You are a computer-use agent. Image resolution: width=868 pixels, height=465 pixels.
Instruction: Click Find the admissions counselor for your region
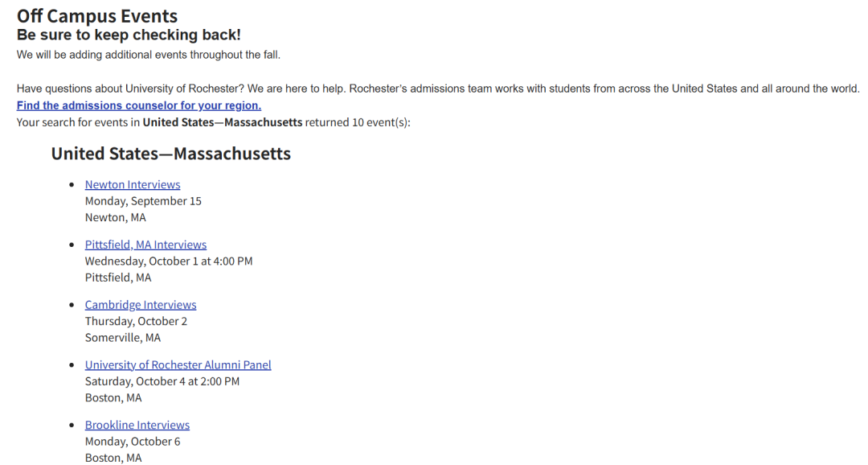[139, 105]
